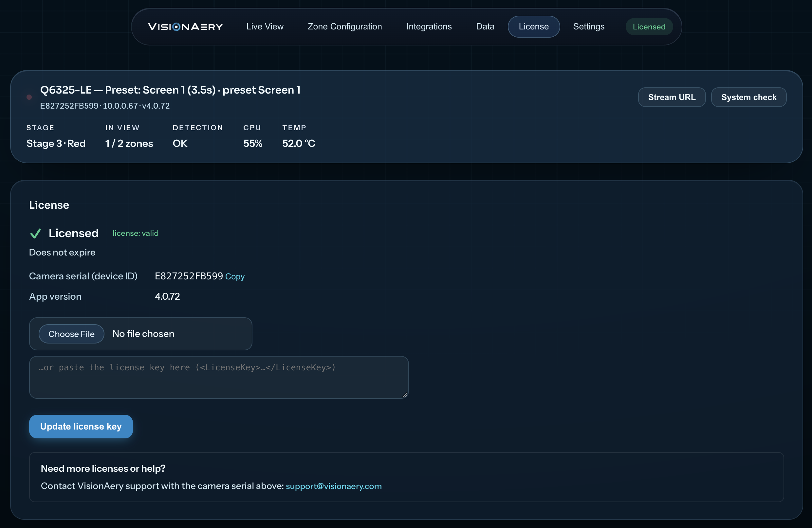Click Choose File to upload license
The width and height of the screenshot is (812, 528).
tap(71, 334)
